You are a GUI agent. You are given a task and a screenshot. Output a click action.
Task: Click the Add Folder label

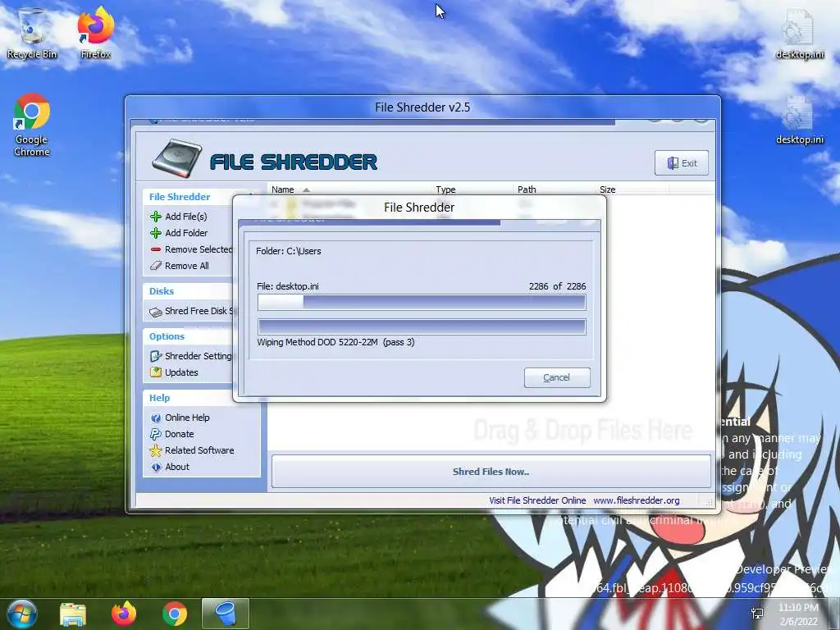pos(186,233)
